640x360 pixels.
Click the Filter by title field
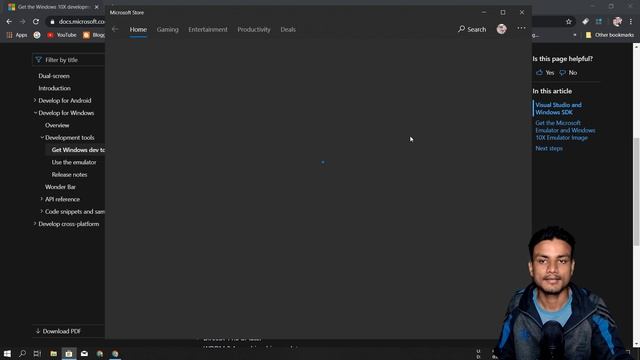click(x=69, y=60)
